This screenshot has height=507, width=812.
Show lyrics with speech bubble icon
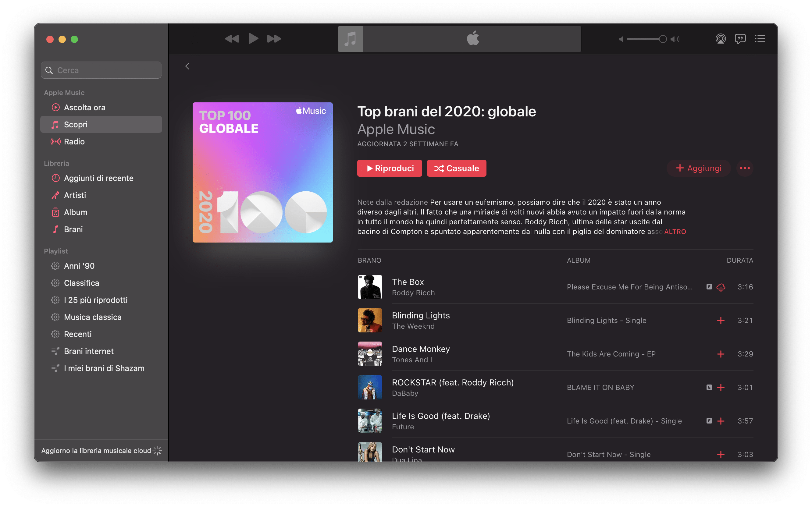(740, 39)
